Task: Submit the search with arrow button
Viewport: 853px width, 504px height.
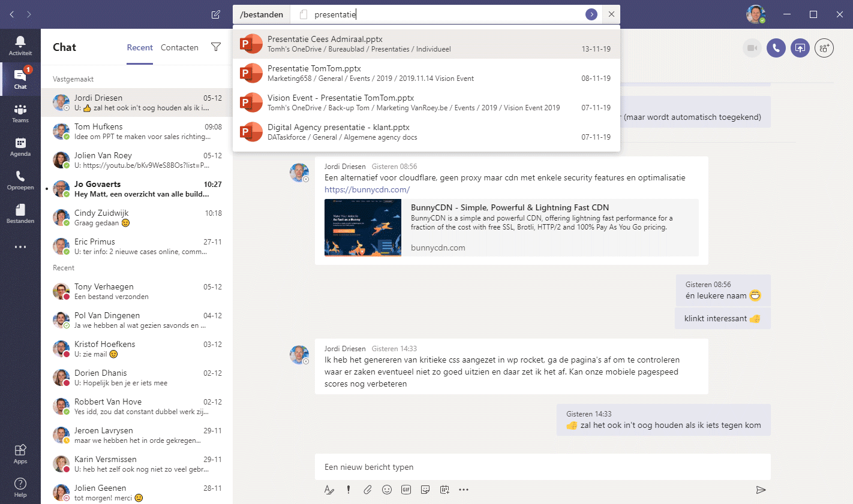Action: coord(591,14)
